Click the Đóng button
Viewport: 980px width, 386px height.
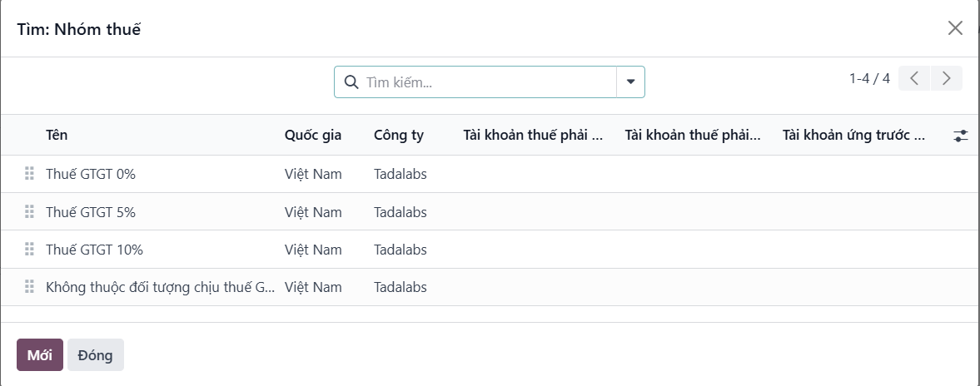[95, 355]
